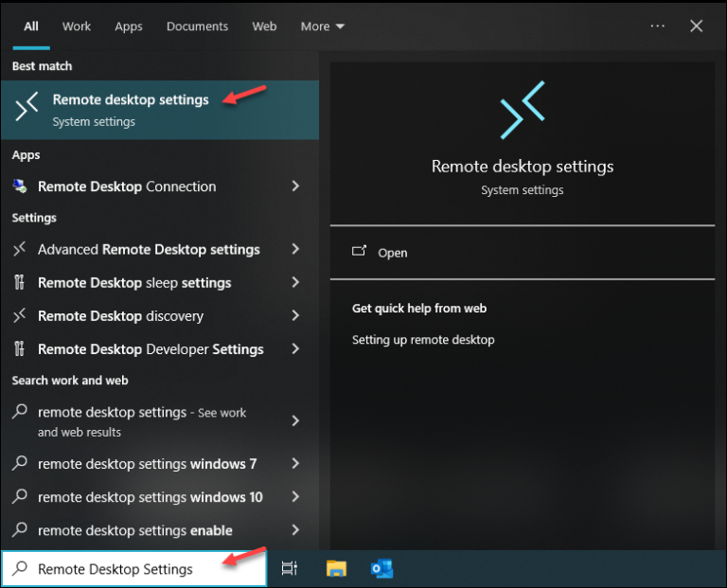This screenshot has width=727, height=588.
Task: Switch to the Apps tab
Action: click(129, 27)
